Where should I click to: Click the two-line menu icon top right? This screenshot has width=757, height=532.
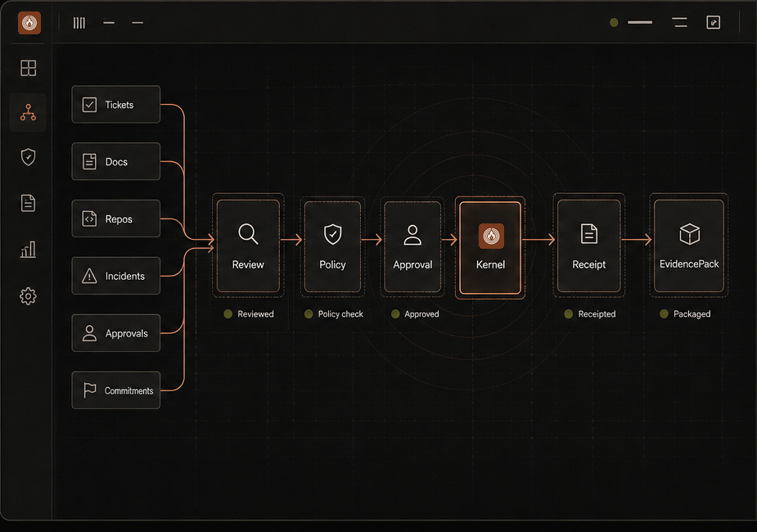click(x=680, y=22)
